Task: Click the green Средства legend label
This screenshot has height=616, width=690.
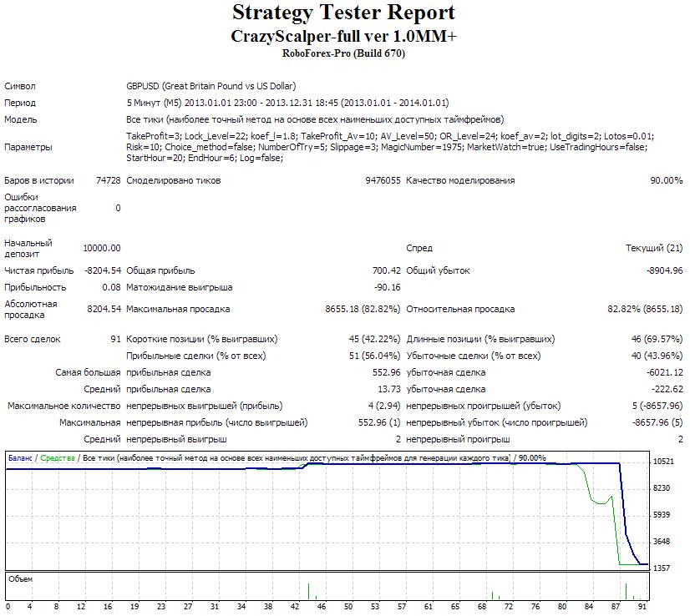Action: pos(57,457)
